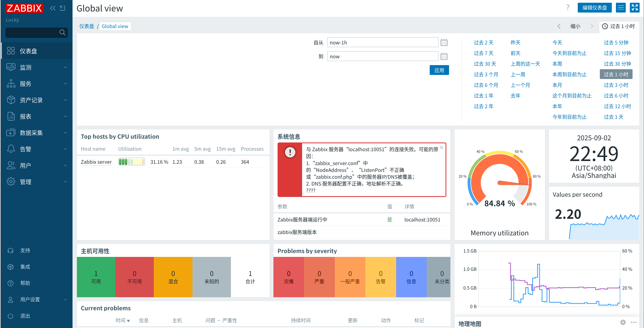This screenshot has width=644, height=328.
Task: Click the 报表 reports icon
Action: 11,116
